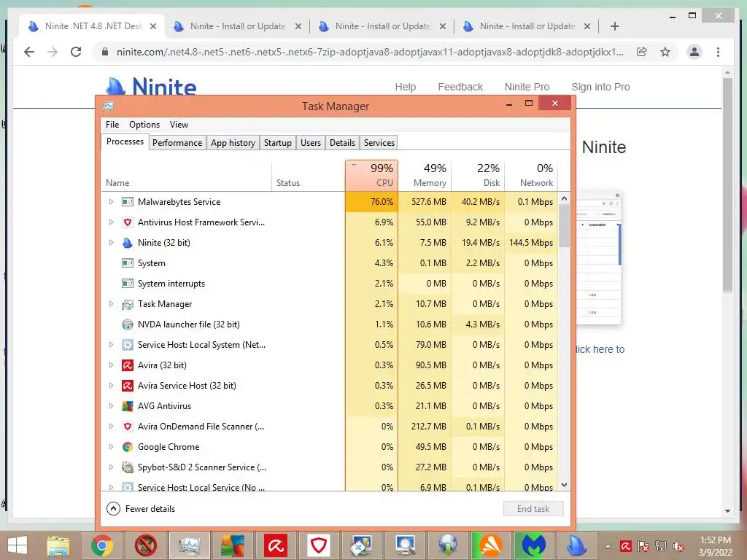Open the Chrome profile avatar
Screen dimensions: 747x560
(x=694, y=52)
